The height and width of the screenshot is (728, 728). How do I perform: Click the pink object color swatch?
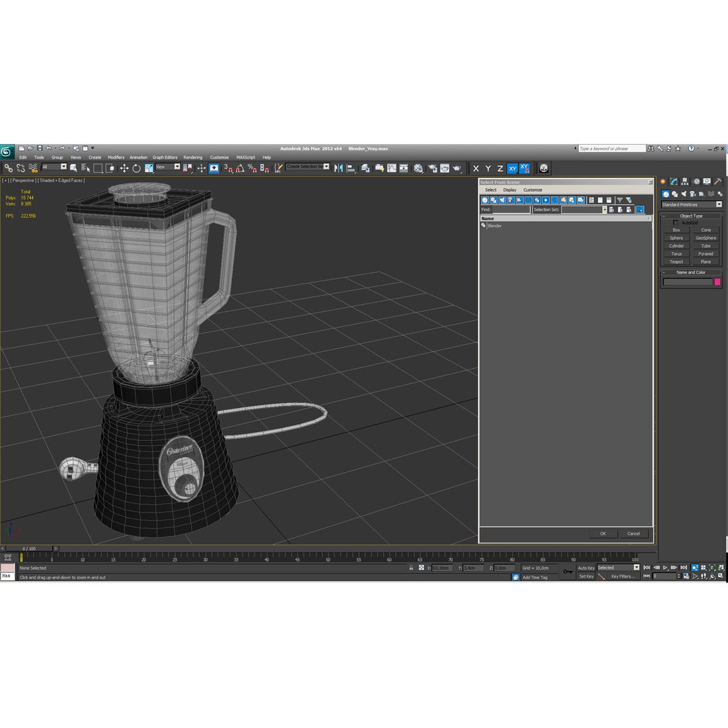pos(717,282)
